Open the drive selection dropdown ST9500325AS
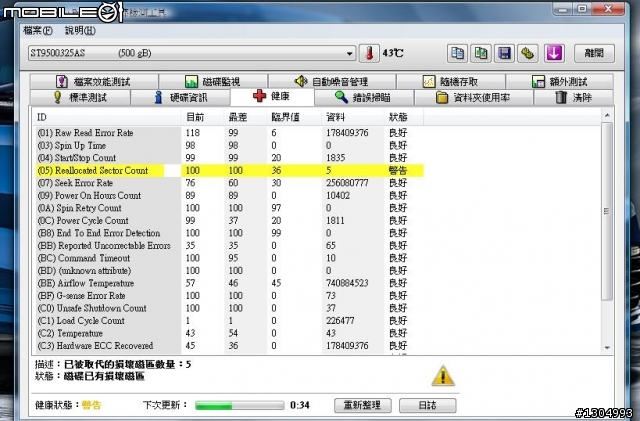Screen dimensions: 640x421 click(x=192, y=53)
